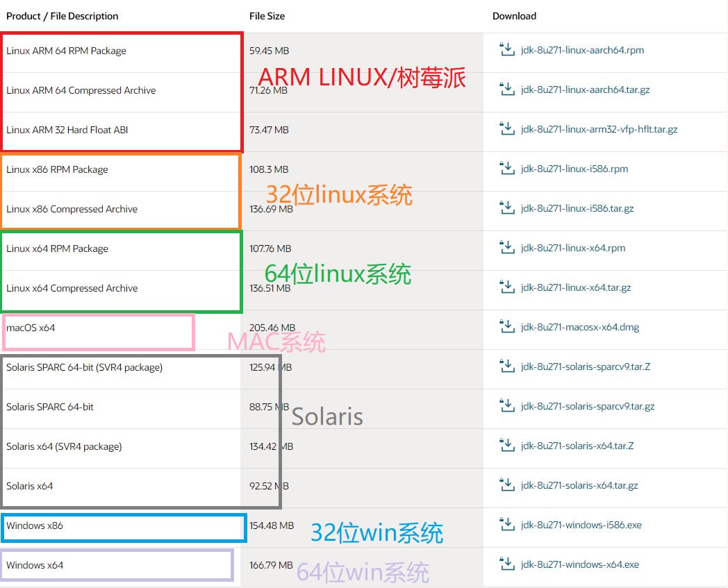The height and width of the screenshot is (588, 728).
Task: Select the 'Linux ARM 64 RPM Package' row text
Action: click(66, 51)
